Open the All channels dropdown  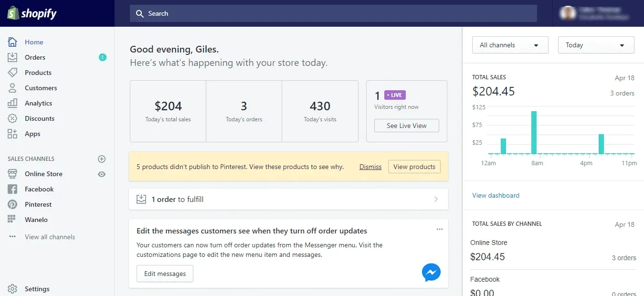pyautogui.click(x=510, y=45)
